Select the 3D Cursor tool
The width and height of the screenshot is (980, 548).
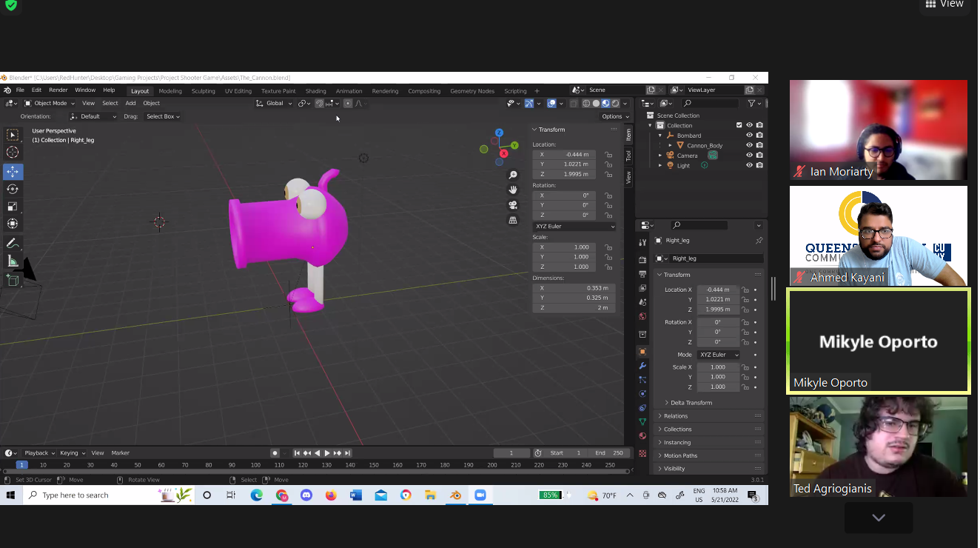click(13, 152)
